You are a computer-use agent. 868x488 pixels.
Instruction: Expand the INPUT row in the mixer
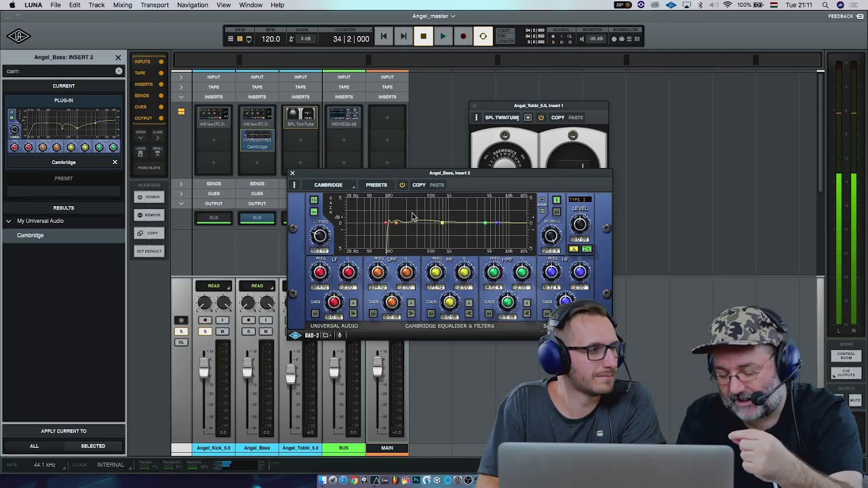pyautogui.click(x=181, y=77)
